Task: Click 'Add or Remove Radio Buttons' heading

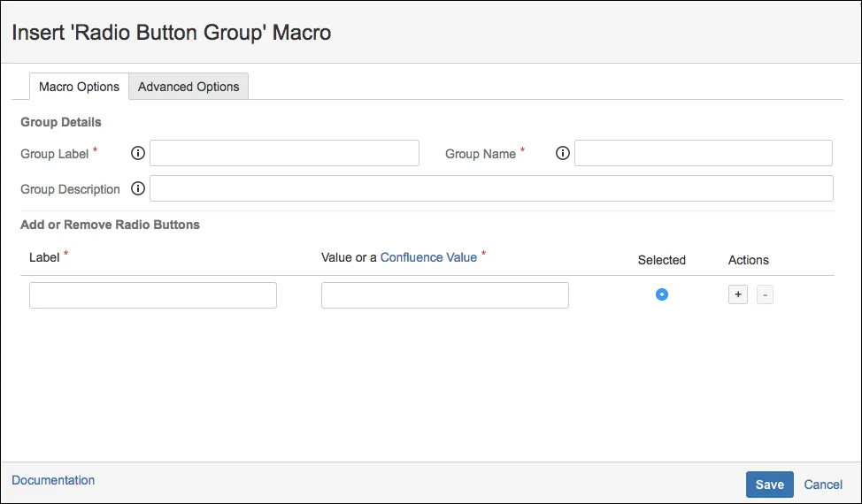Action: coord(110,225)
